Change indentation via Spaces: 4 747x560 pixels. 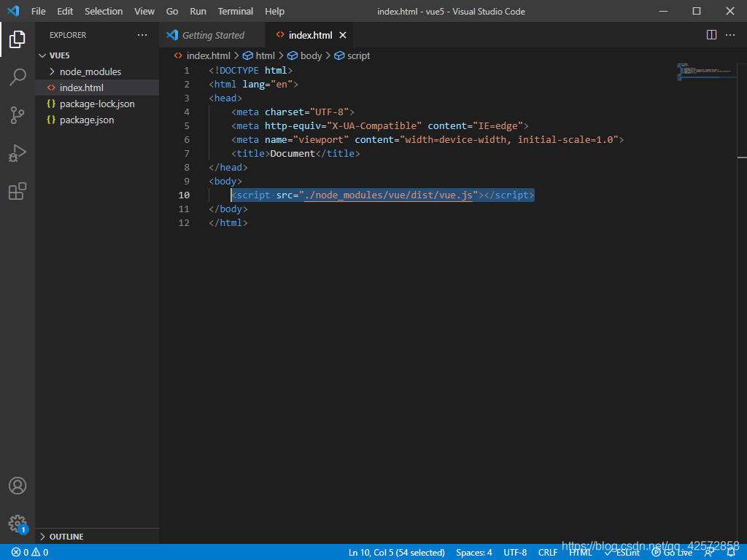pyautogui.click(x=474, y=553)
